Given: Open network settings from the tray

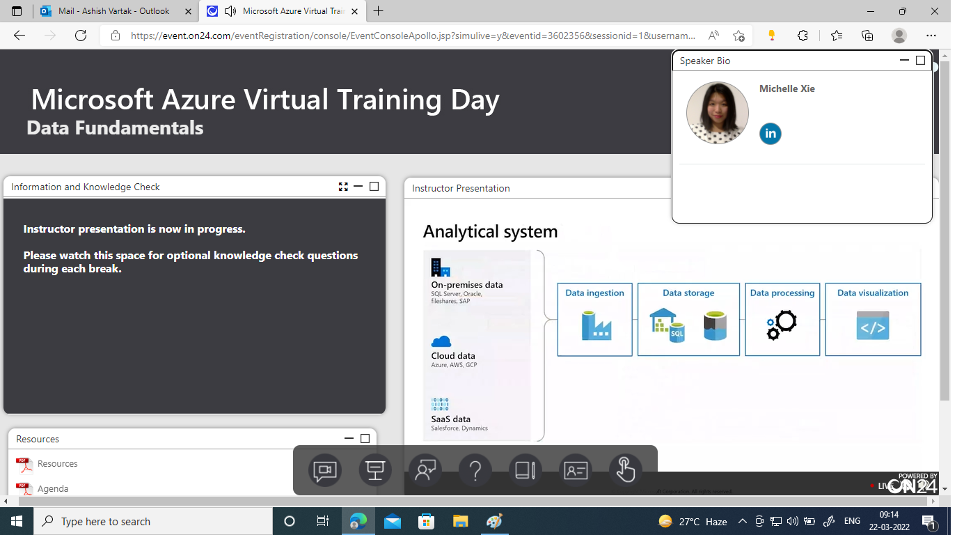Looking at the screenshot, I should (776, 521).
